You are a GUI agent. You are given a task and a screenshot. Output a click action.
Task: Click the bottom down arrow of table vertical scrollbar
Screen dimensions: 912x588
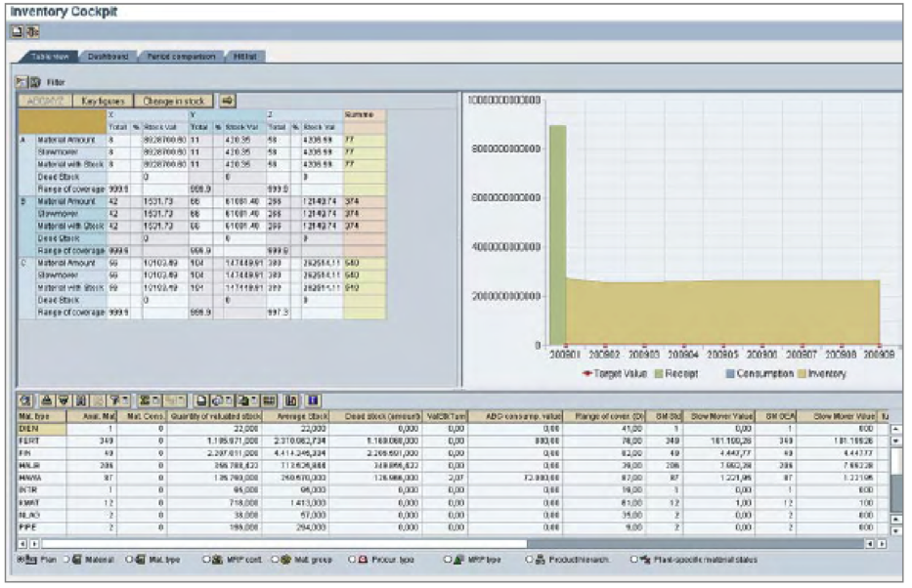point(896,530)
